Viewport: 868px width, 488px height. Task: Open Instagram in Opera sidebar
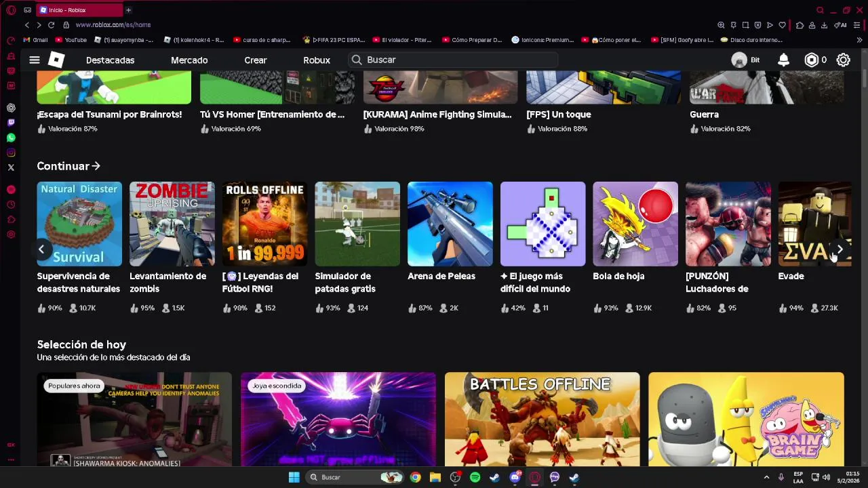(x=11, y=152)
